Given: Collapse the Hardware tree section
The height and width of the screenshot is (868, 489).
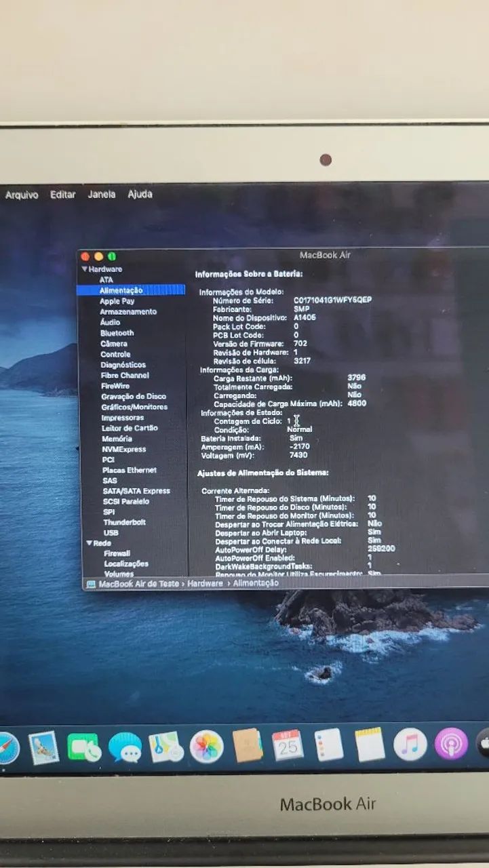Looking at the screenshot, I should 85,269.
